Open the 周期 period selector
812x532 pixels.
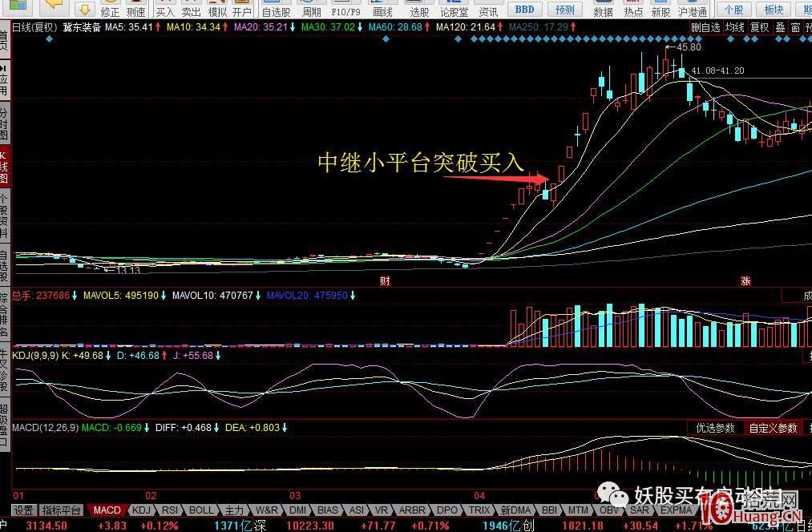313,10
